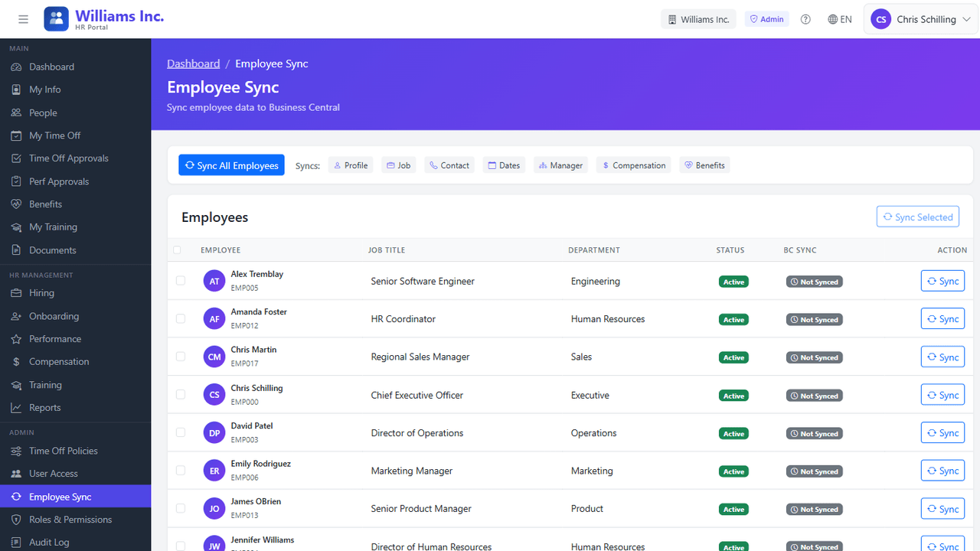Open Dashboard in the sidebar
980x551 pixels.
[75, 67]
